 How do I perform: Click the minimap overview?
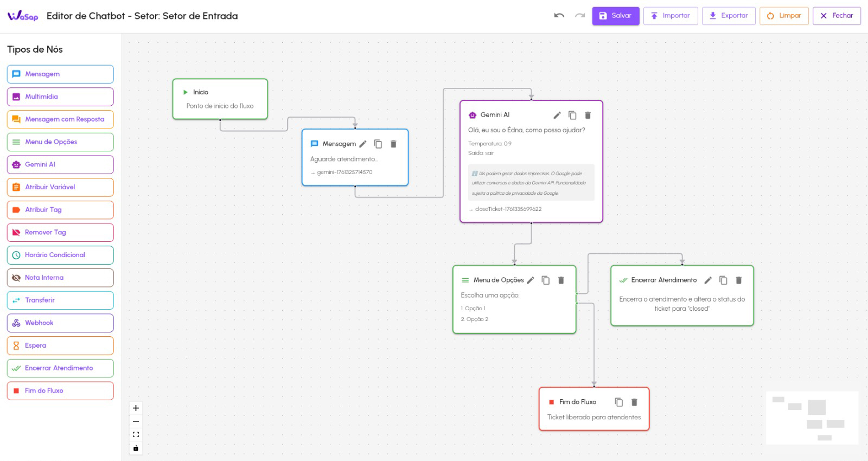(812, 418)
